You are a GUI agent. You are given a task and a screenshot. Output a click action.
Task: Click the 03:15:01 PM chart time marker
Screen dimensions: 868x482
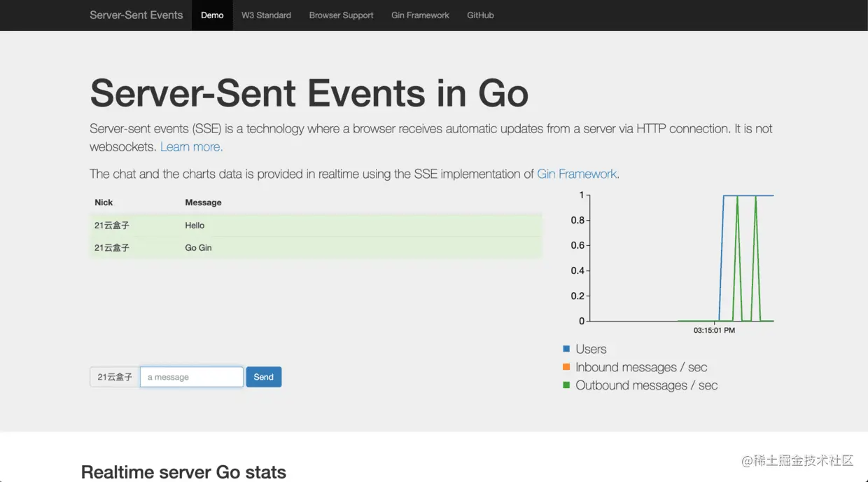[714, 330]
